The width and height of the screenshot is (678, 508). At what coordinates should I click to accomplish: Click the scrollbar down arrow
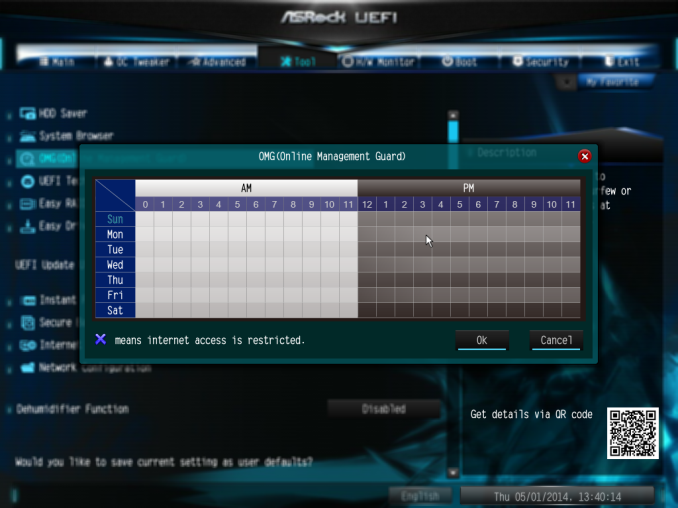coord(453,472)
